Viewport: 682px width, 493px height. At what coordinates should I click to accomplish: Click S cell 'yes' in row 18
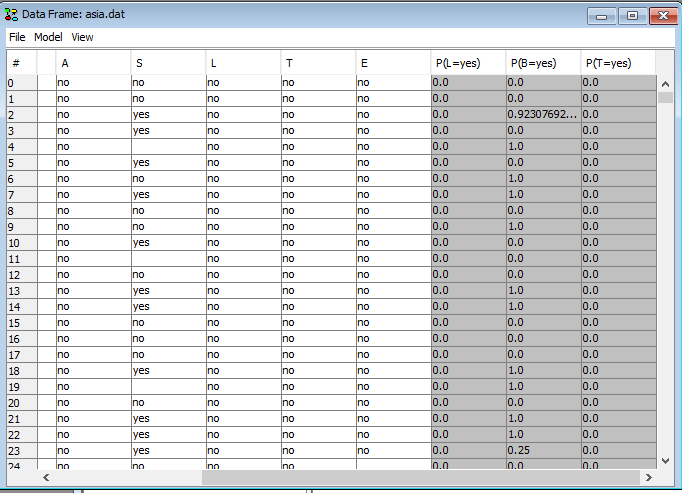click(168, 371)
